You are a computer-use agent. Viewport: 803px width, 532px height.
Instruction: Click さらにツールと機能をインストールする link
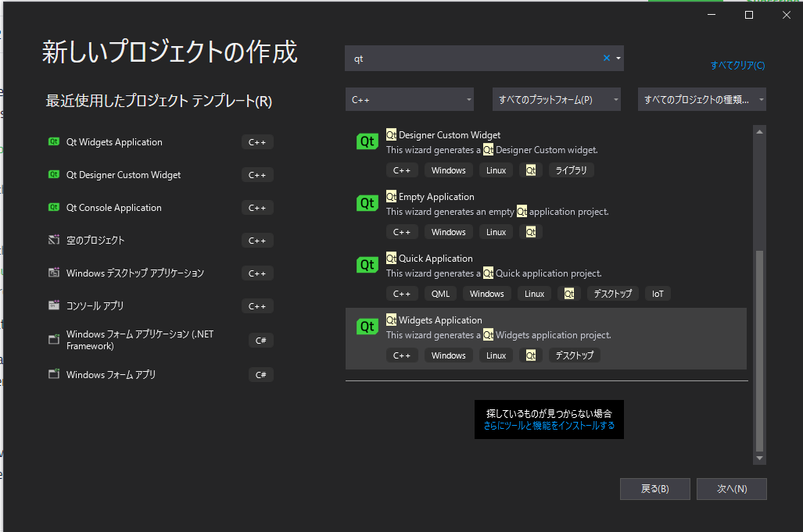click(549, 426)
